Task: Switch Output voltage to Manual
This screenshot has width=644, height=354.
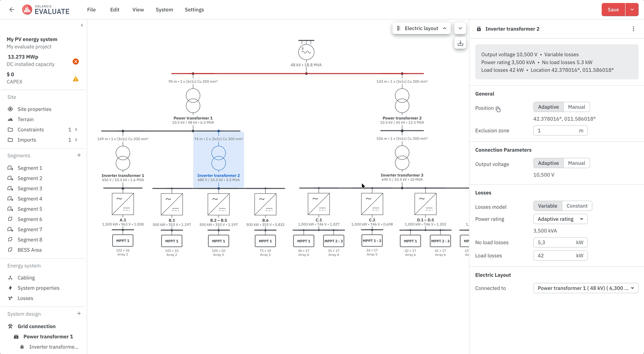Action: [x=576, y=163]
